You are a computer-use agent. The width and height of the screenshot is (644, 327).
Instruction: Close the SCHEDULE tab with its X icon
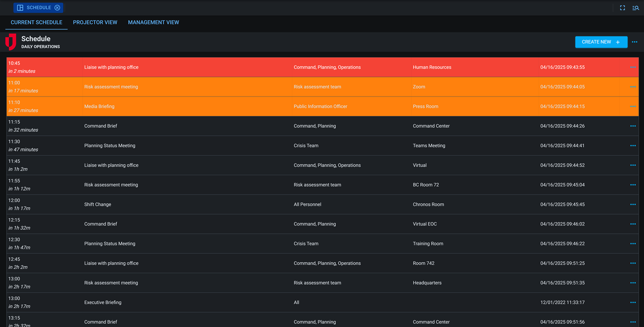tap(57, 7)
